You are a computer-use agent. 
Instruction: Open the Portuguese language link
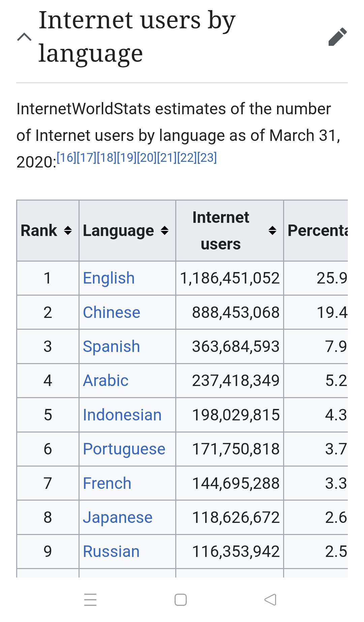124,449
